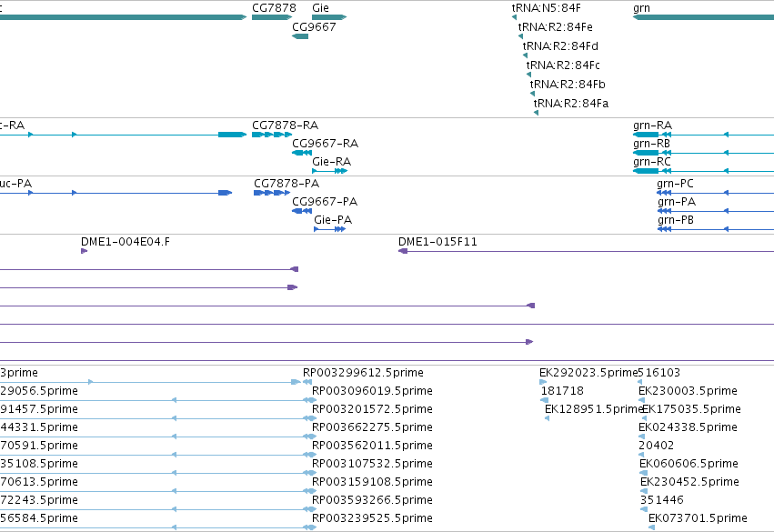Select the 91457.5prime EST label
Image resolution: width=774 pixels, height=532 pixels.
(39, 409)
